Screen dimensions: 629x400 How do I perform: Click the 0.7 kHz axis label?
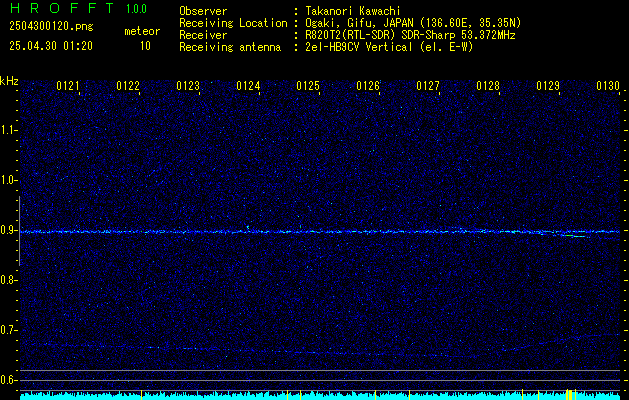coord(8,331)
